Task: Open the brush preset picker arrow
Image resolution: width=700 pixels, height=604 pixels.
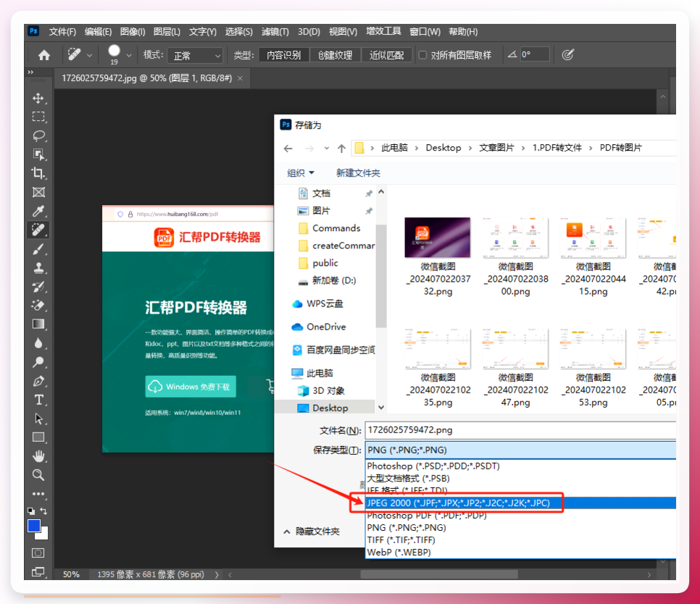Action: pos(129,55)
